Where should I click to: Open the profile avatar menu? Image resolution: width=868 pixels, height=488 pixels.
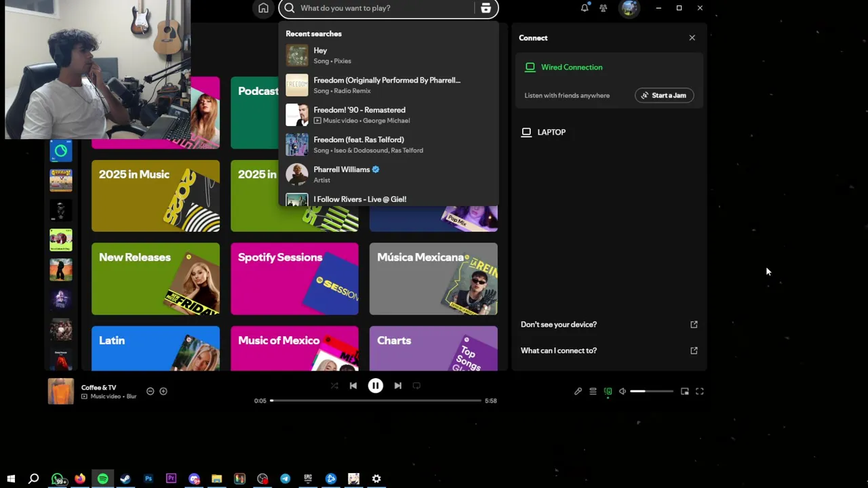pos(629,8)
